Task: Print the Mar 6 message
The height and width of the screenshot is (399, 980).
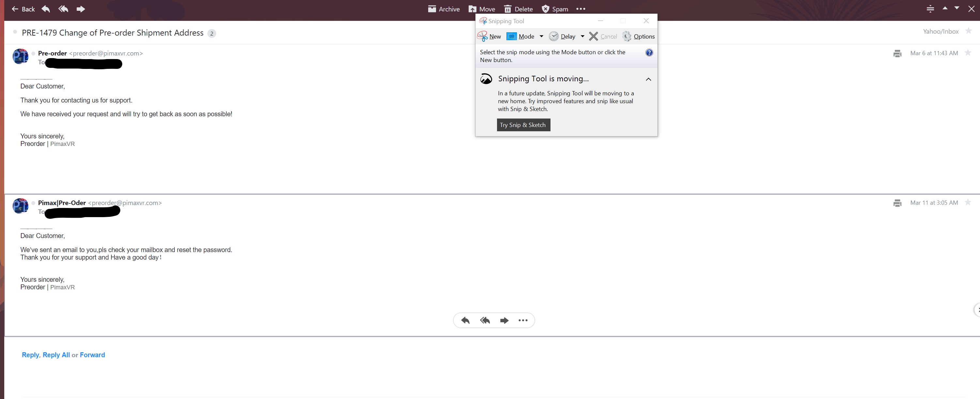Action: tap(897, 53)
